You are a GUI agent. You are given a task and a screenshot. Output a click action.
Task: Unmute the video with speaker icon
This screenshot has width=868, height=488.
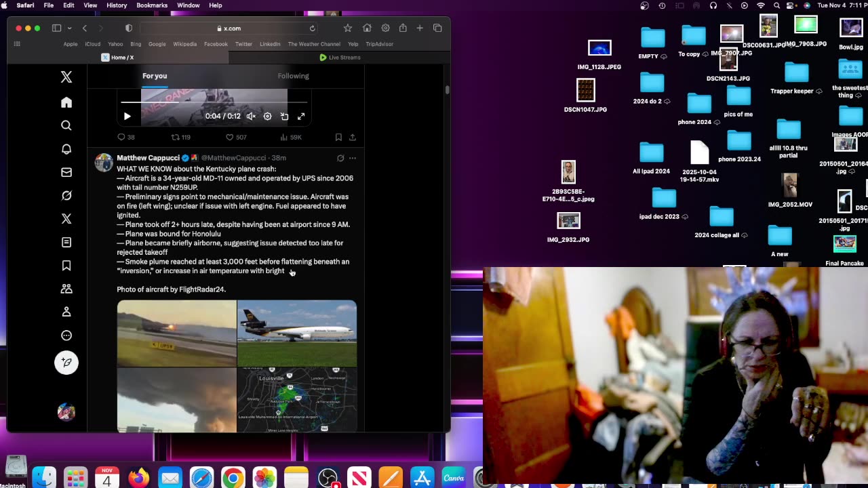click(251, 117)
